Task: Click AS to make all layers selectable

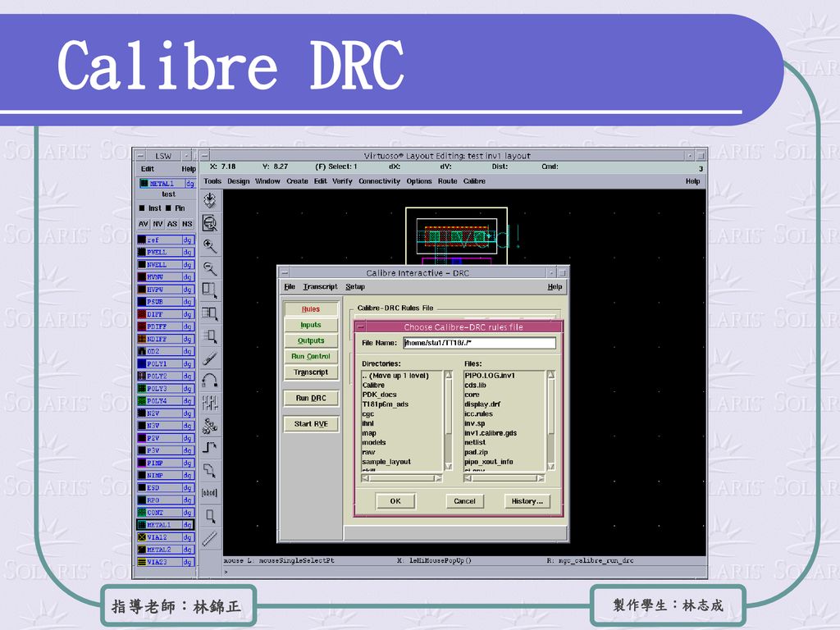Action: pos(172,224)
